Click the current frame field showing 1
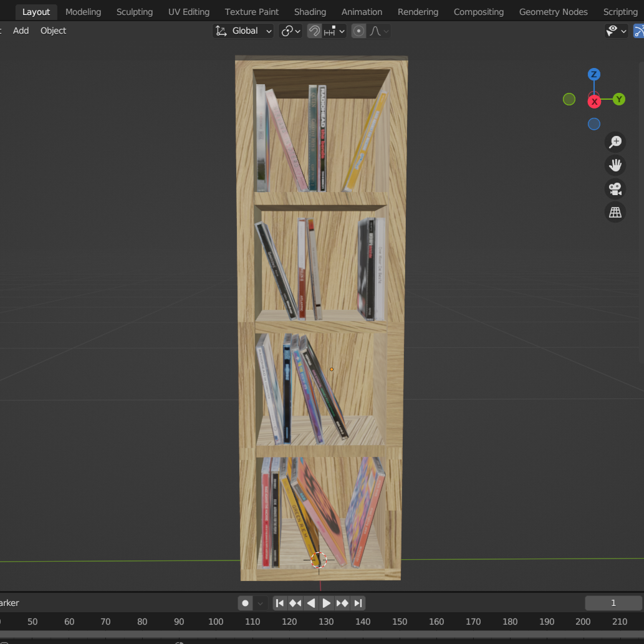644x644 pixels. 613,603
